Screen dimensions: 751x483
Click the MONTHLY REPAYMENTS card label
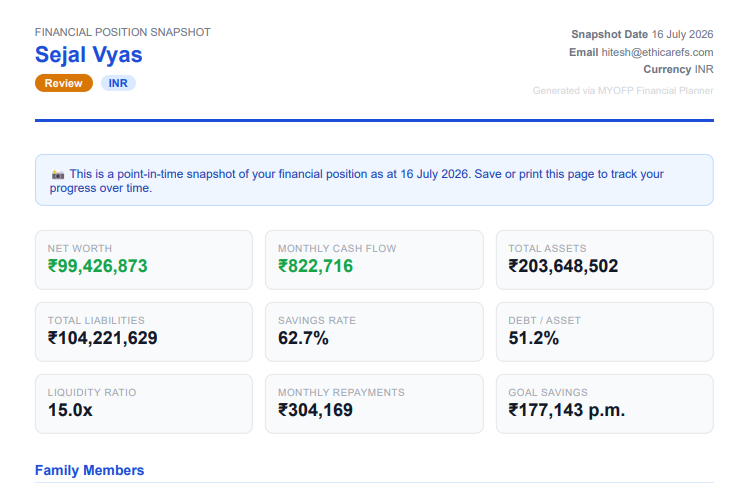pos(341,392)
